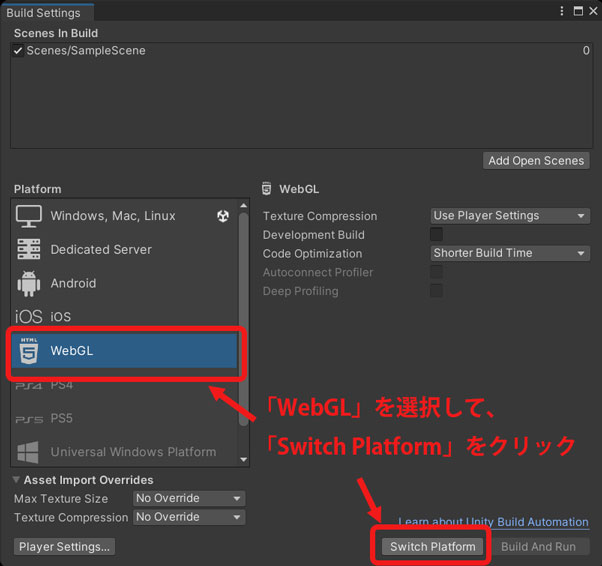
Task: Click the platform list scrollbar thumb
Action: (x=243, y=319)
